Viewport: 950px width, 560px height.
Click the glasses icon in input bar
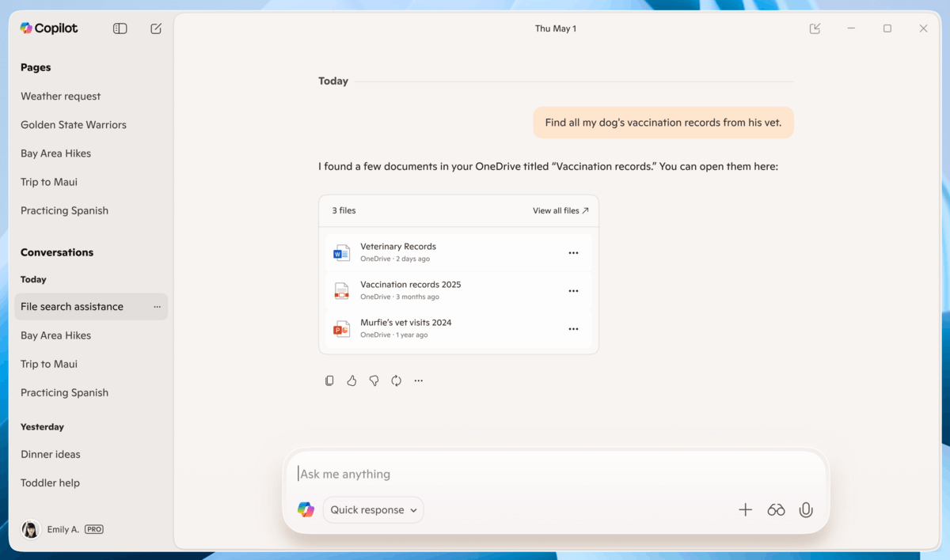coord(775,510)
